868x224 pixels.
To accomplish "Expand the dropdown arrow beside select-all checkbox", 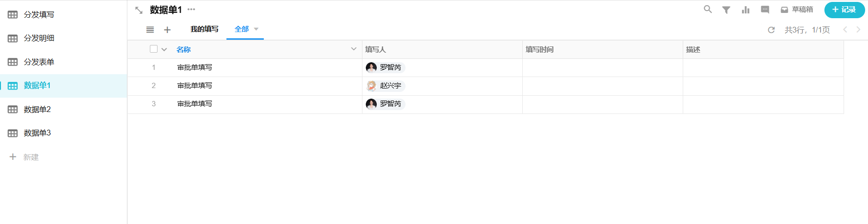I will (x=164, y=49).
